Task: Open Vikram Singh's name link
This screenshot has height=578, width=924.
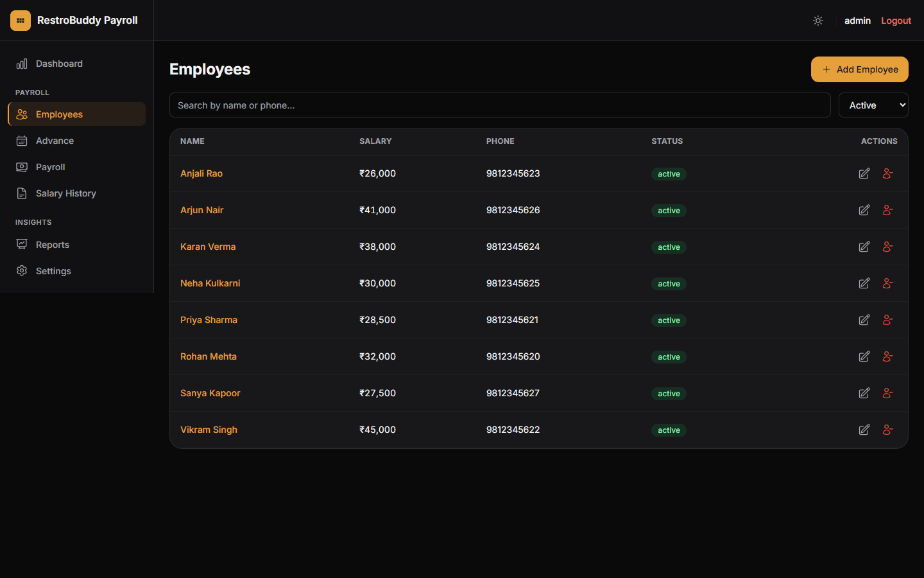Action: [x=209, y=430]
